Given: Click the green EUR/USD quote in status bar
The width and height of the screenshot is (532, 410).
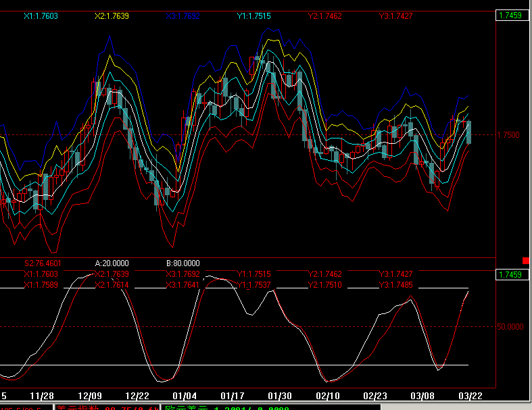Looking at the screenshot, I should pyautogui.click(x=227, y=407).
